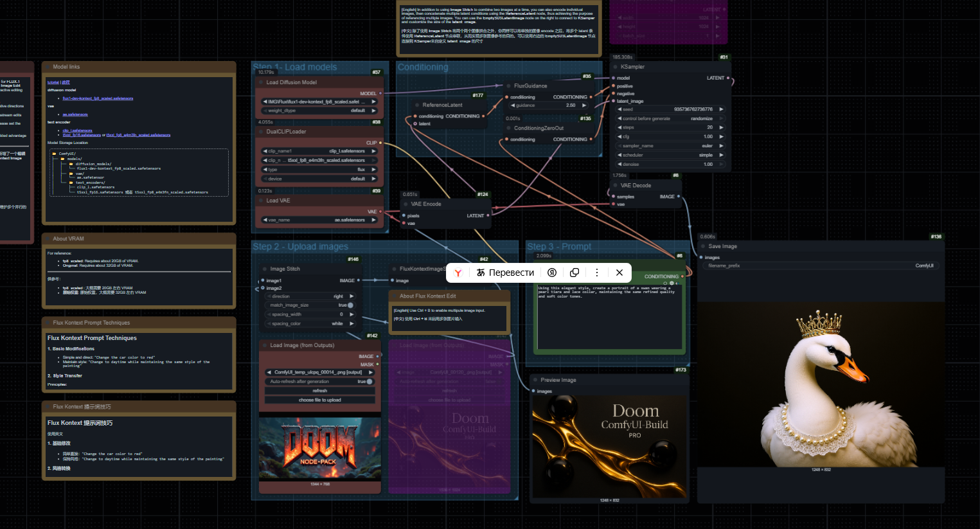The image size is (980, 529).
Task: Click the refresh button in Load Image node
Action: coord(319,391)
